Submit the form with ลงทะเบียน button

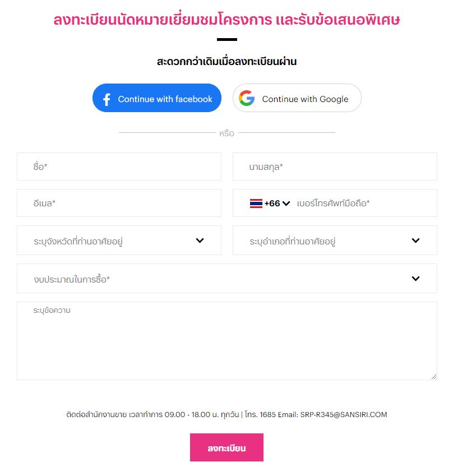227,448
